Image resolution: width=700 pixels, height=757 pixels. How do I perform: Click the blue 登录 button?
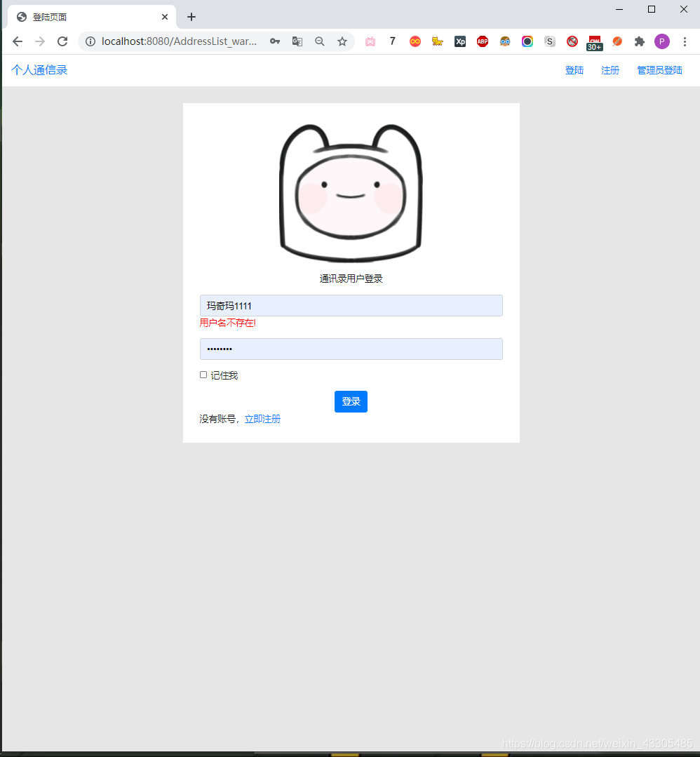[x=351, y=402]
